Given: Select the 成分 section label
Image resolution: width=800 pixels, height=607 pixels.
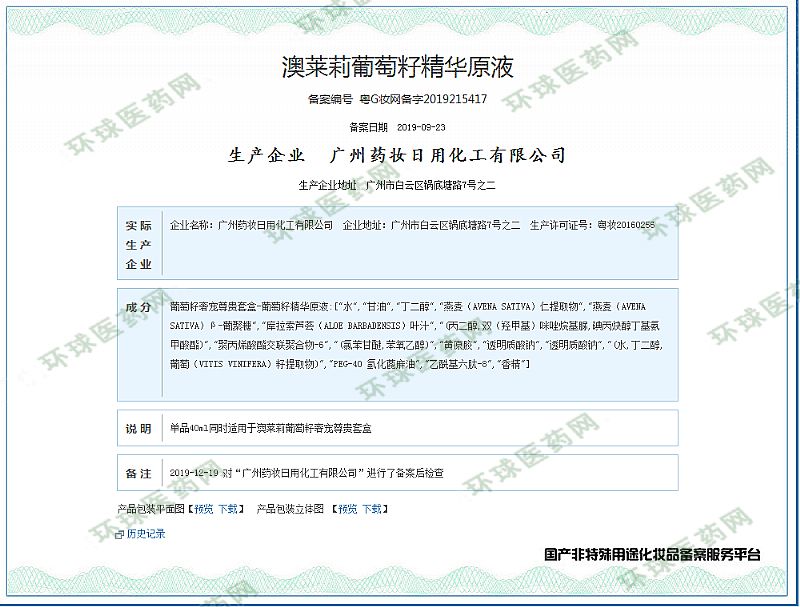Looking at the screenshot, I should pos(138,307).
